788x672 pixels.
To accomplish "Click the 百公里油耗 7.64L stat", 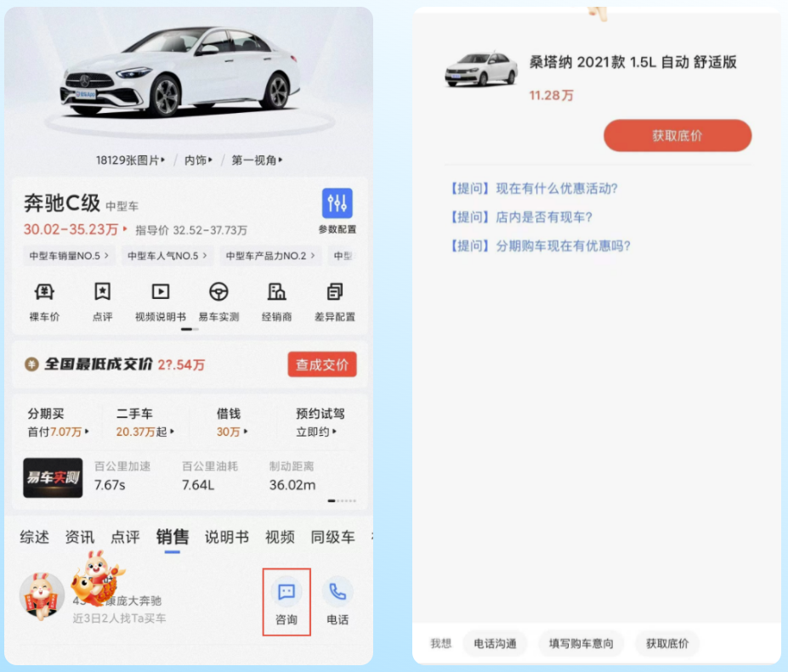I will [x=210, y=476].
